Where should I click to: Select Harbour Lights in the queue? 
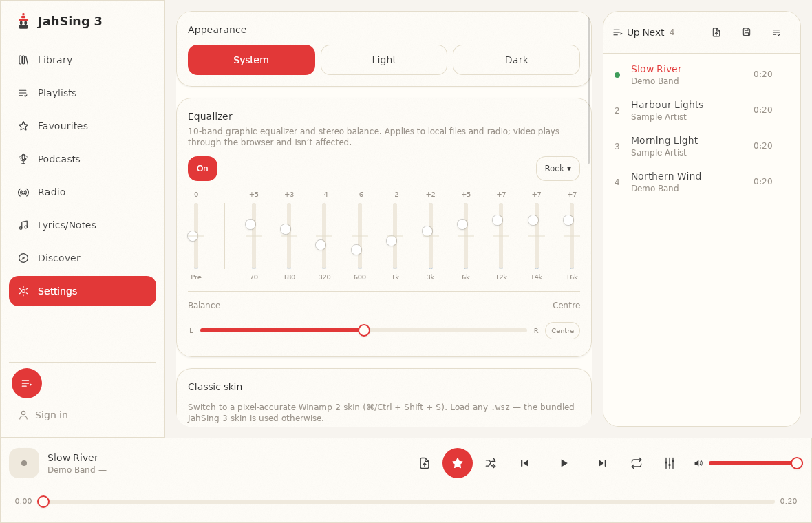[702, 110]
